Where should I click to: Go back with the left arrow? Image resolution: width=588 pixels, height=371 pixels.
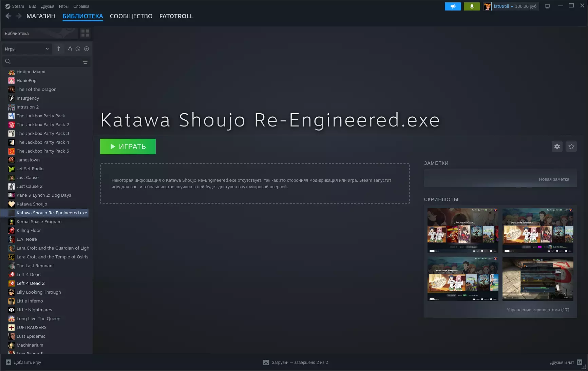[8, 16]
